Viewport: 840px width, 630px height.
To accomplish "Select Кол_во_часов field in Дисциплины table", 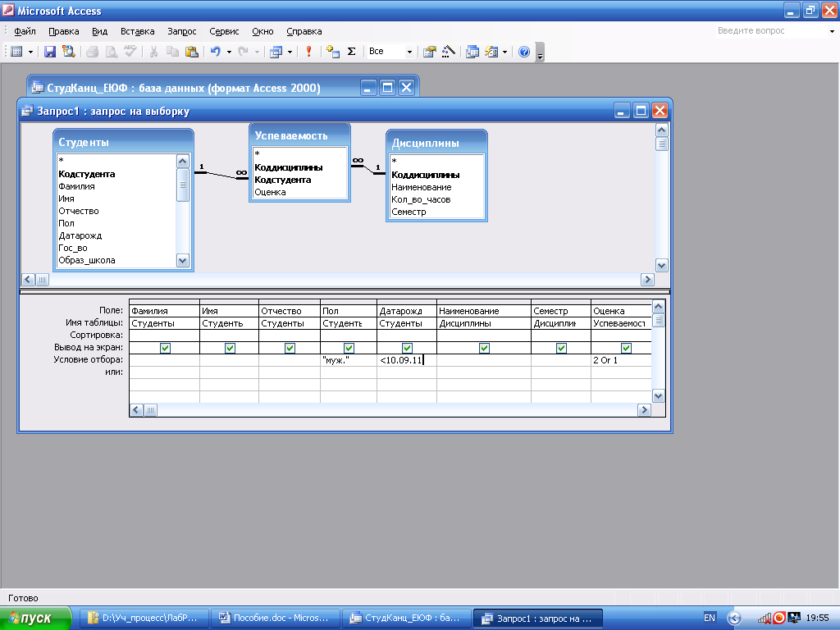I will (421, 200).
